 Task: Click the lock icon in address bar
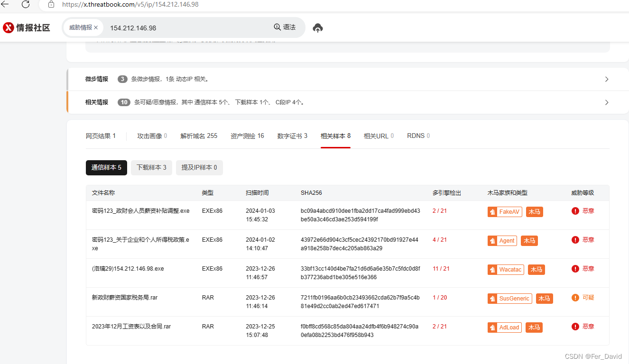point(51,4)
